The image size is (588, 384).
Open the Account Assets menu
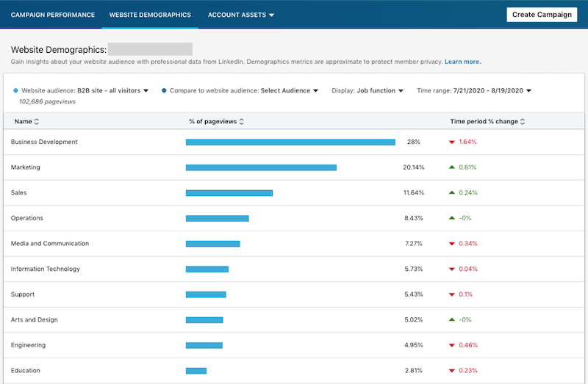click(x=241, y=15)
